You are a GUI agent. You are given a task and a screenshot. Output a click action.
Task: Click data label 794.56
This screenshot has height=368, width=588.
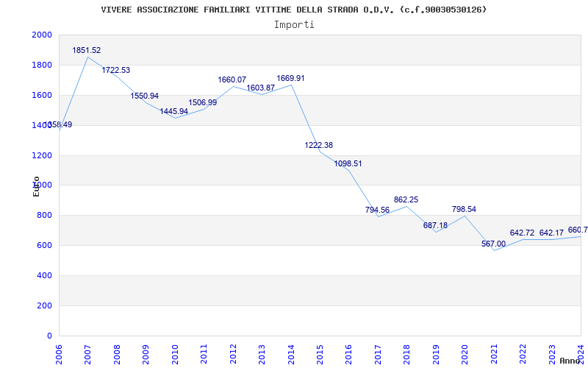(x=377, y=210)
